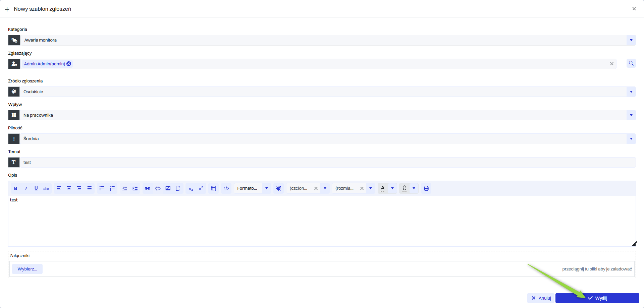Search for a reporter with magnifier icon

[631, 63]
